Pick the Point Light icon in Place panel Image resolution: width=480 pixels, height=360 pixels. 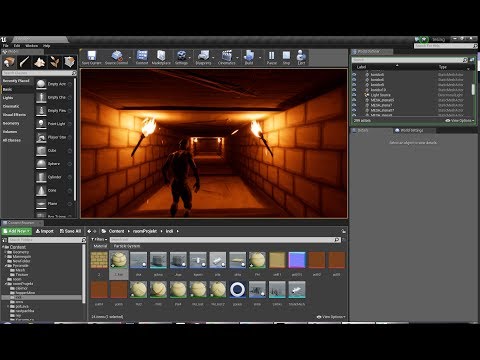pyautogui.click(x=41, y=124)
